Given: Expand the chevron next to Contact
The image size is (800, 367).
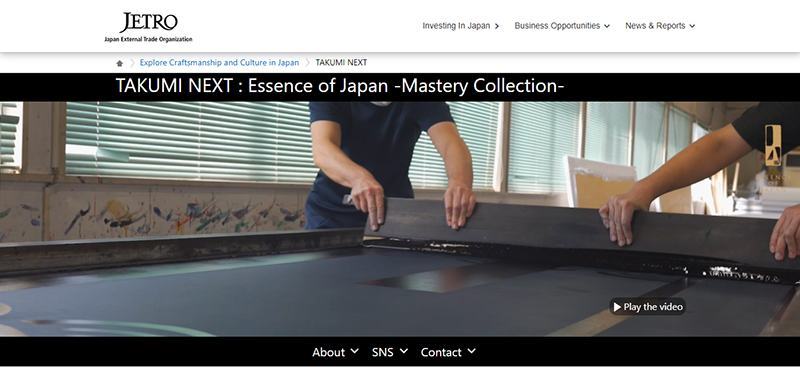Looking at the screenshot, I should pyautogui.click(x=472, y=351).
